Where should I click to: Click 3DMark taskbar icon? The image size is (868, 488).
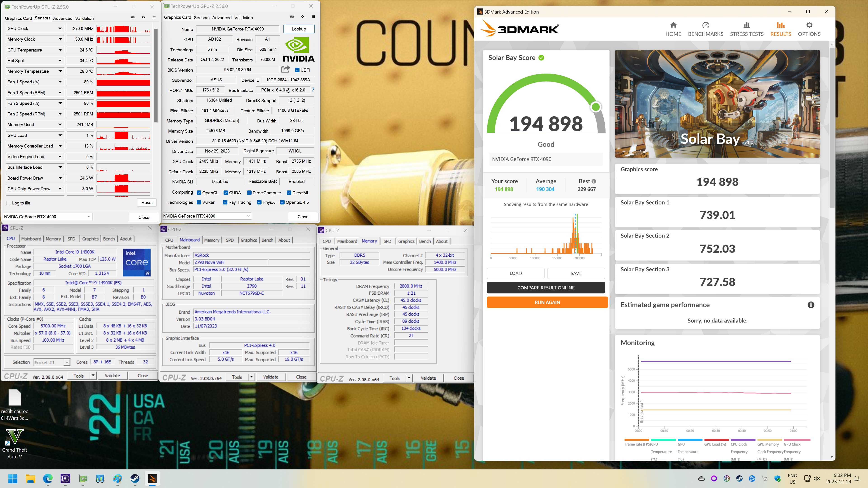click(x=152, y=478)
